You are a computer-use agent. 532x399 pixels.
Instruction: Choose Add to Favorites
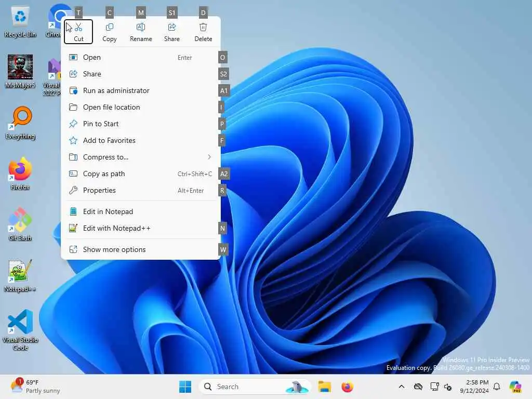[x=141, y=140]
